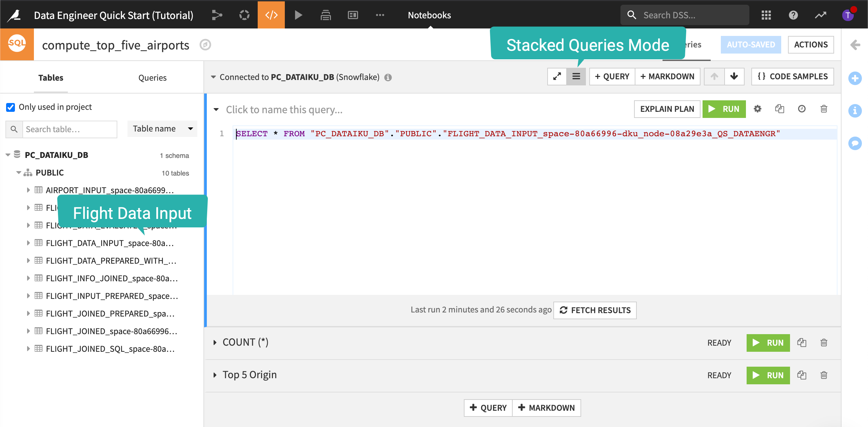Click the ACTIONS button

[811, 45]
